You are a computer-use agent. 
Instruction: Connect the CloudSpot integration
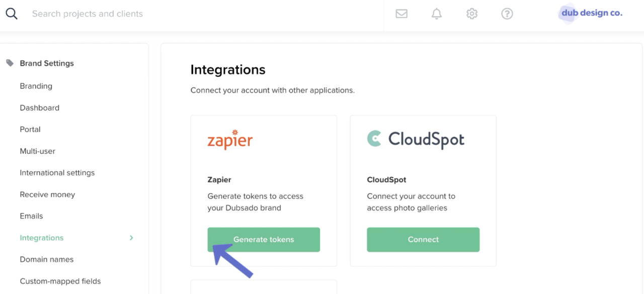[x=423, y=240]
